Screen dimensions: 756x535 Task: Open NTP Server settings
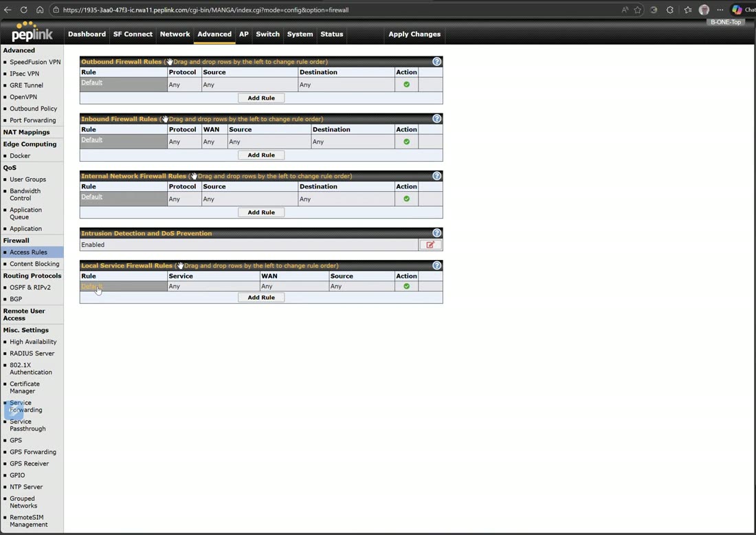(26, 488)
